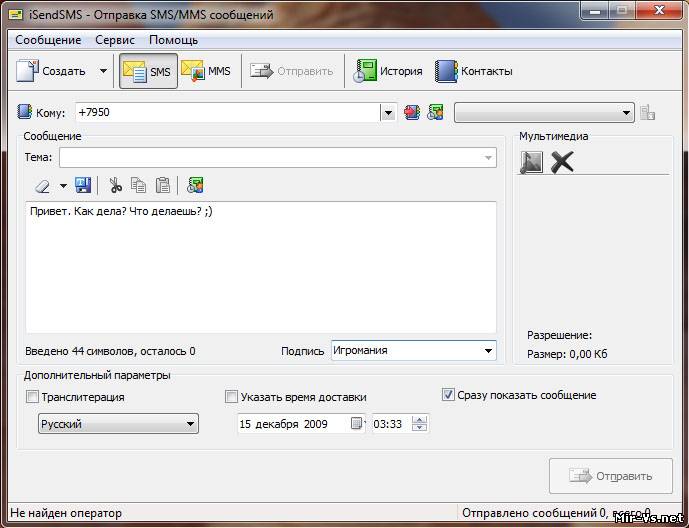This screenshot has width=689, height=528.
Task: Click inside the message text area
Action: coord(261,267)
